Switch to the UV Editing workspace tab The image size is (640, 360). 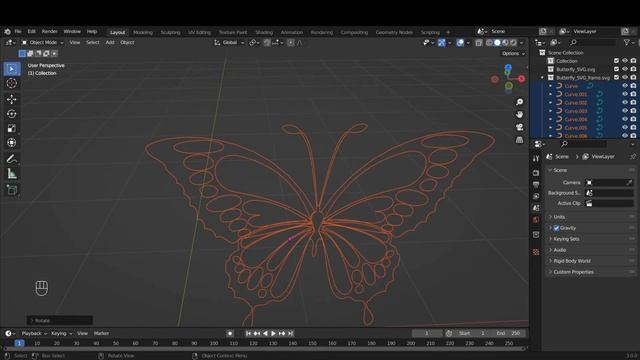[199, 32]
